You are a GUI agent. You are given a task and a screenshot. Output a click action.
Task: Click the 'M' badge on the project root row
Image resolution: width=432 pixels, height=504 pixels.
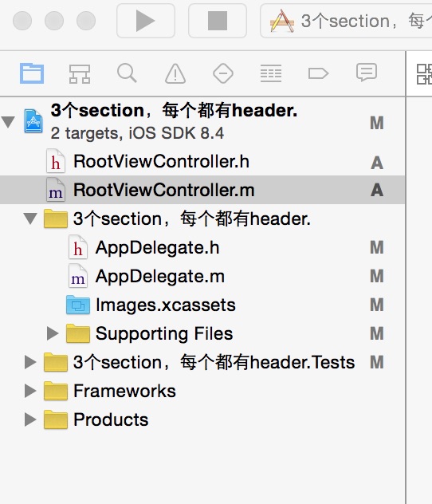pyautogui.click(x=377, y=123)
